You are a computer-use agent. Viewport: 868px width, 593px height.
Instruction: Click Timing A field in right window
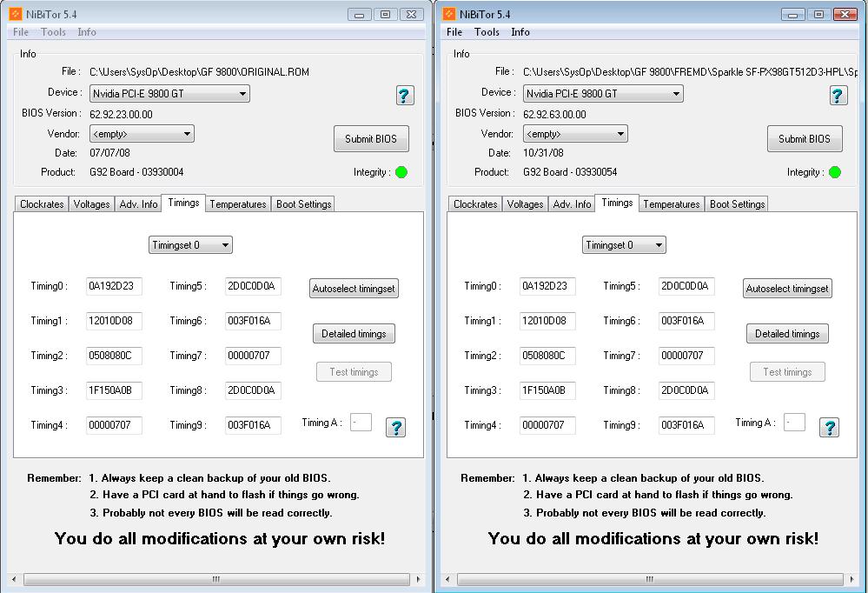coord(794,423)
